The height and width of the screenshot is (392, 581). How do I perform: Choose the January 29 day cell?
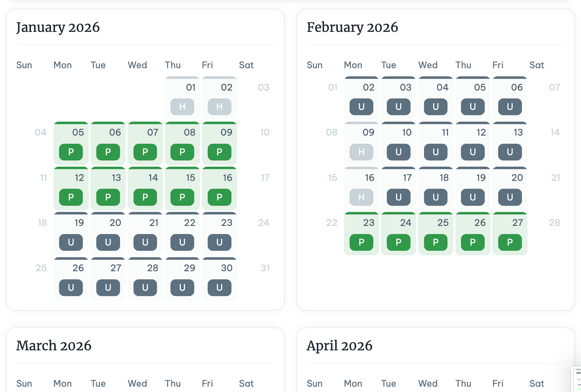pos(182,279)
